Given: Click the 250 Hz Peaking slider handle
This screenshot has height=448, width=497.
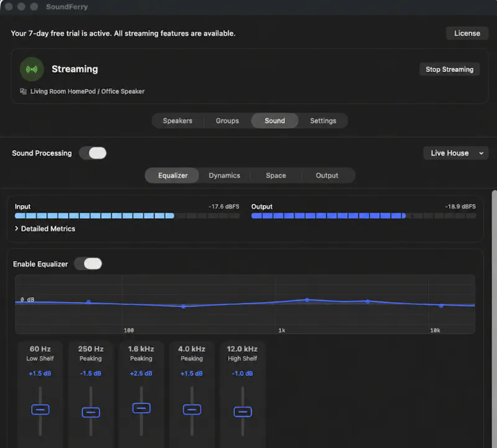Looking at the screenshot, I should [91, 413].
